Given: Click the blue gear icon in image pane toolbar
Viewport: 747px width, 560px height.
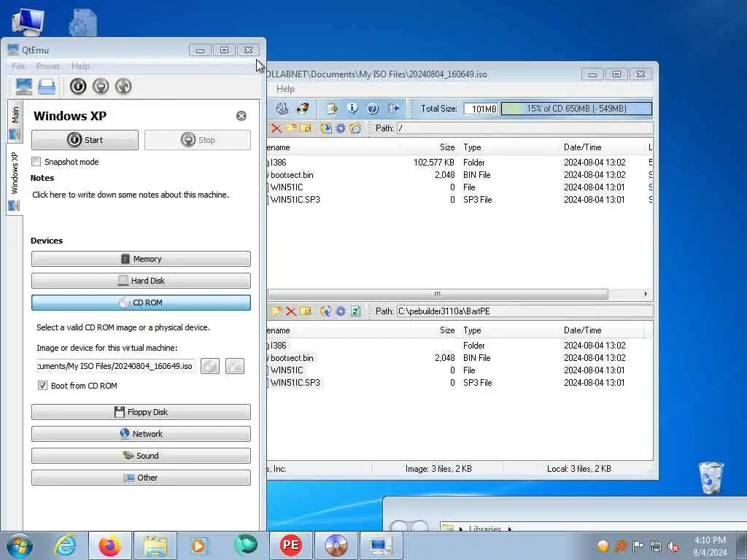Looking at the screenshot, I should point(340,128).
